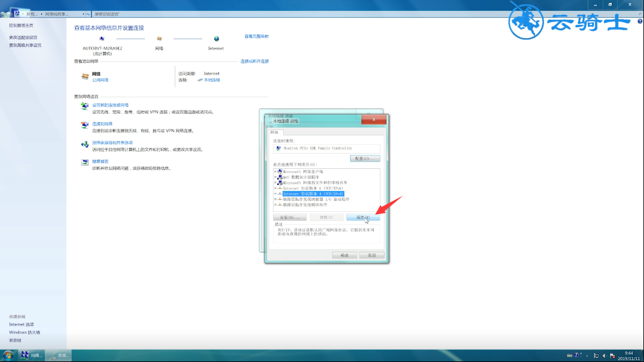Select the Internet 协议版本 6 (TCP/IPv6) row
The width and height of the screenshot is (644, 362).
coord(312,188)
